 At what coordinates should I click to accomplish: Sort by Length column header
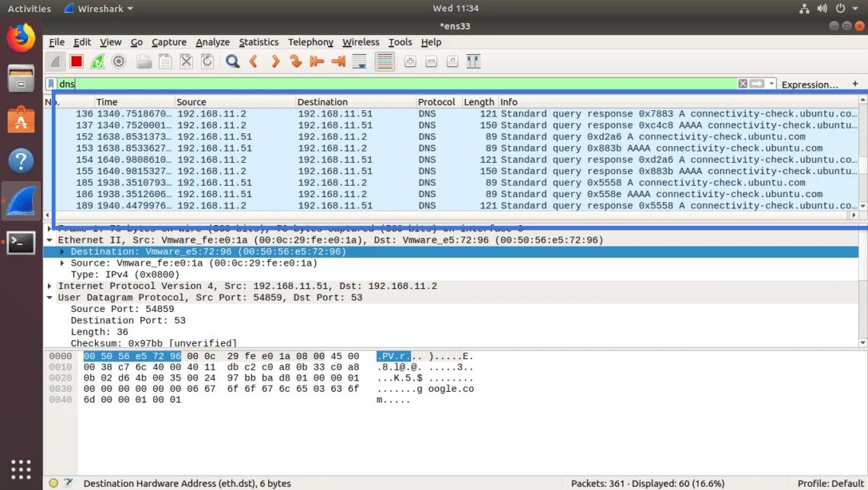(x=480, y=102)
